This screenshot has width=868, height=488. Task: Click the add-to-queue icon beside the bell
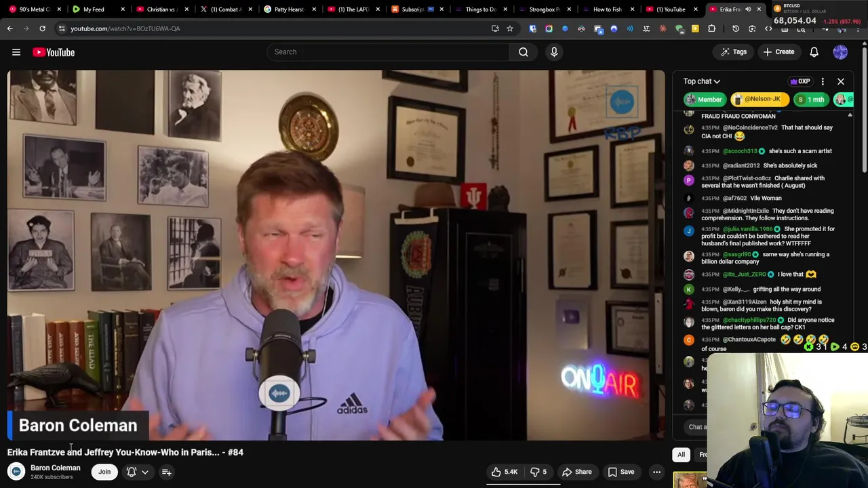tap(166, 472)
